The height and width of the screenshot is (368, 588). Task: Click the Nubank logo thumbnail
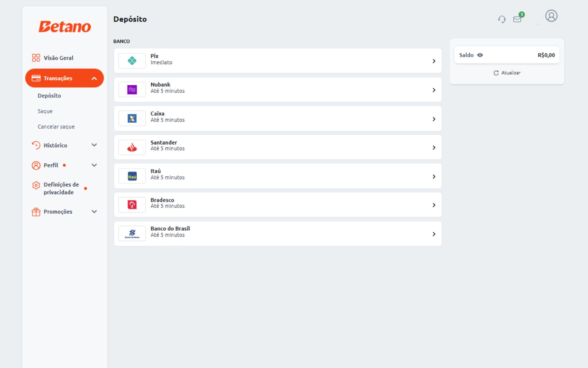click(x=132, y=90)
